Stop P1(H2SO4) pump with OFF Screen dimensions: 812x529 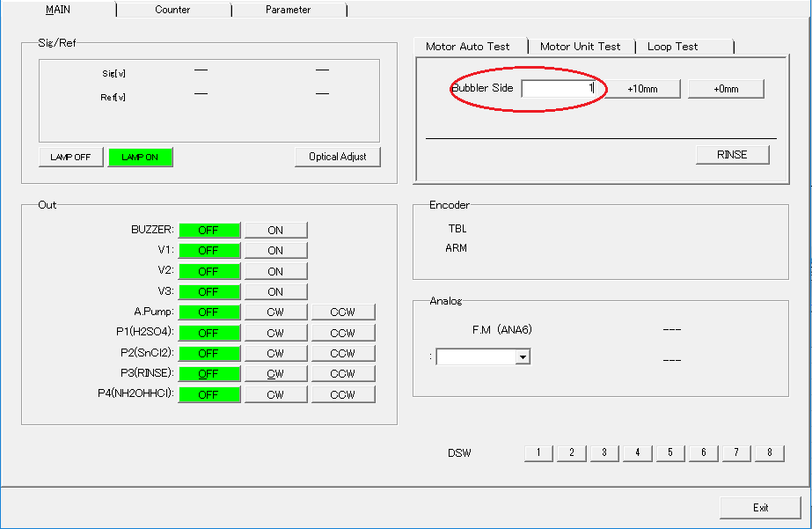click(208, 333)
